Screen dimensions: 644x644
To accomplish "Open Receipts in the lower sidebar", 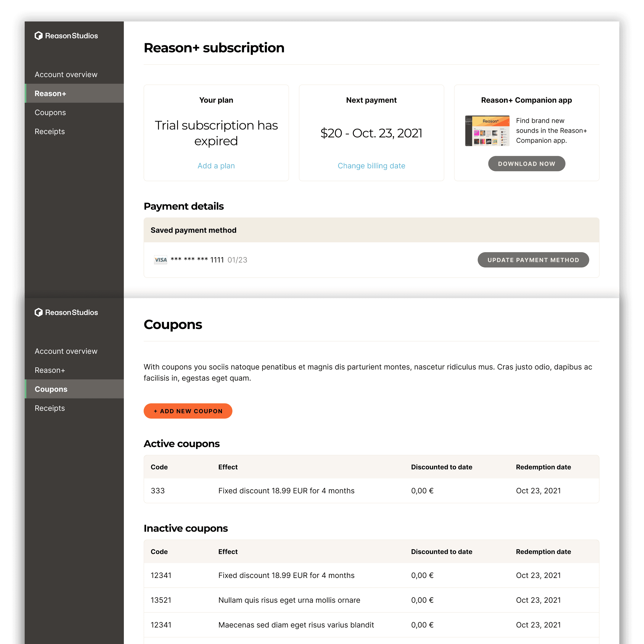I will click(50, 408).
